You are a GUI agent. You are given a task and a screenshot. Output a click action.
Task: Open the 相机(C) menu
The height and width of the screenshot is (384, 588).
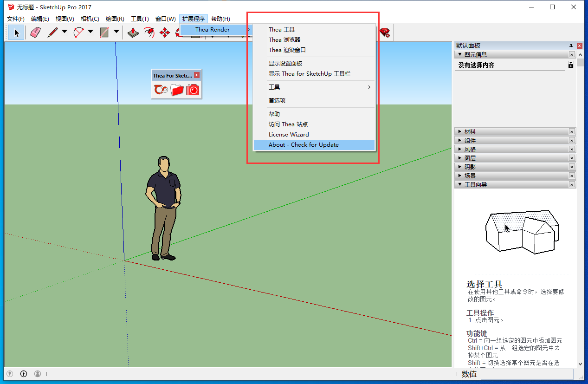(x=90, y=19)
